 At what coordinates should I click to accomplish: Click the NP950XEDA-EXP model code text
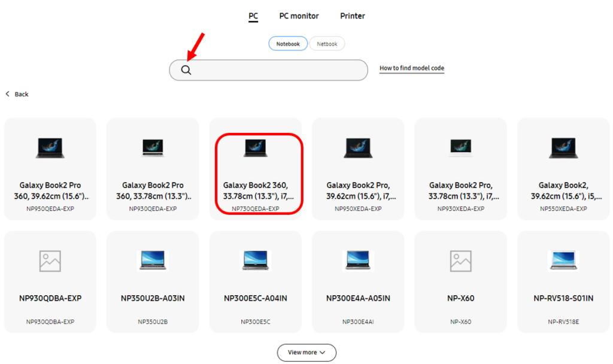(358, 209)
